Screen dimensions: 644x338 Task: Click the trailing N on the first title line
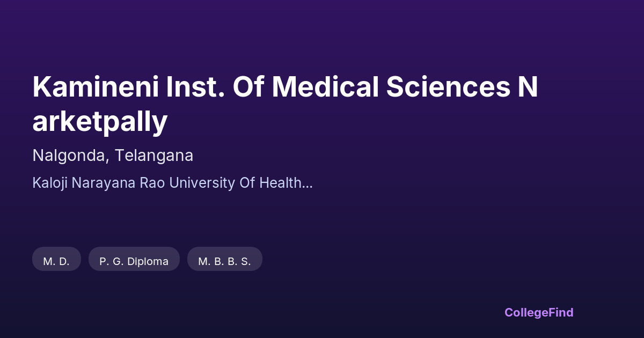click(528, 88)
